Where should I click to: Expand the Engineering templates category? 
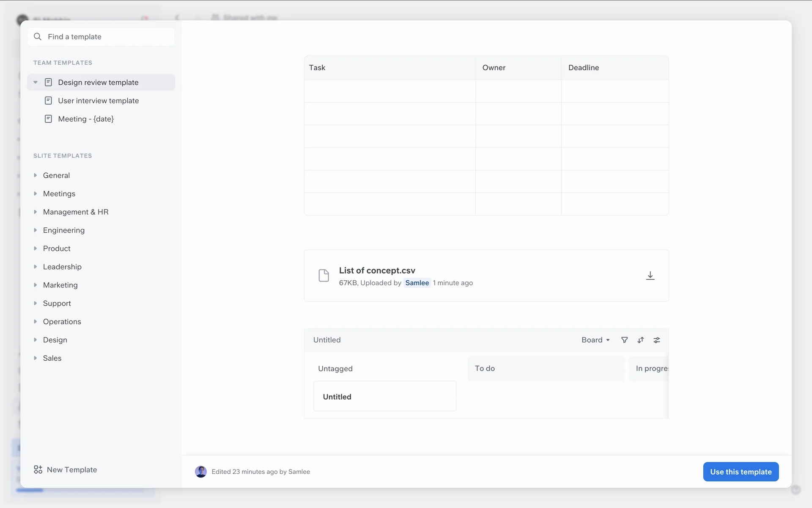(36, 230)
